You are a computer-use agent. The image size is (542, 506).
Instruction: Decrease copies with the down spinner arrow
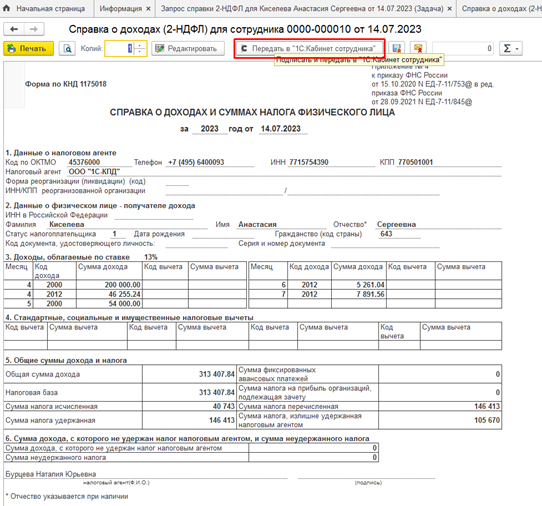(140, 52)
